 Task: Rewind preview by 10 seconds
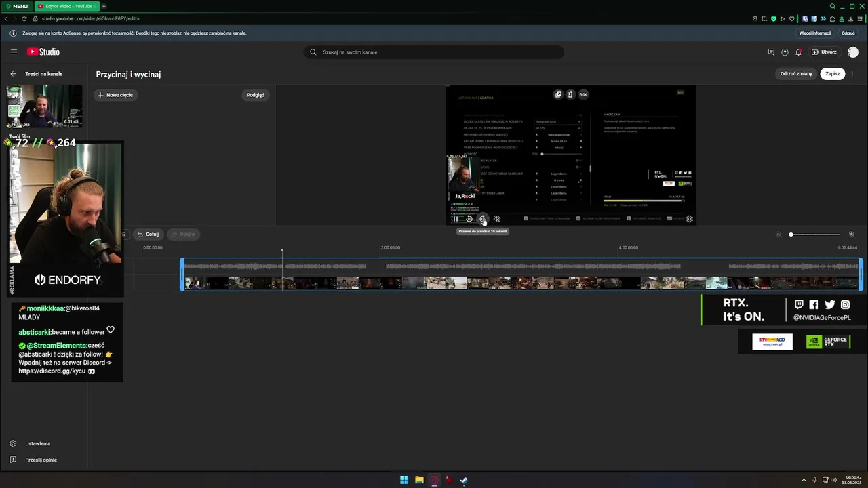pyautogui.click(x=469, y=219)
